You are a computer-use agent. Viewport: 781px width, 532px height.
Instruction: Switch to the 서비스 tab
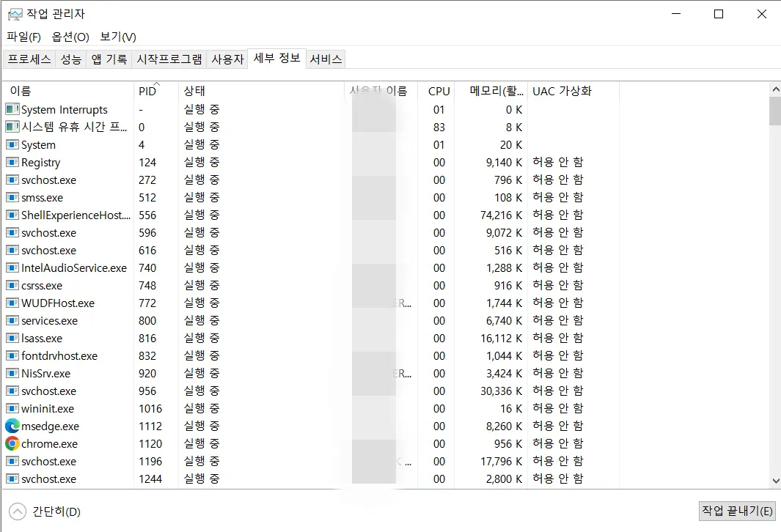click(x=325, y=59)
